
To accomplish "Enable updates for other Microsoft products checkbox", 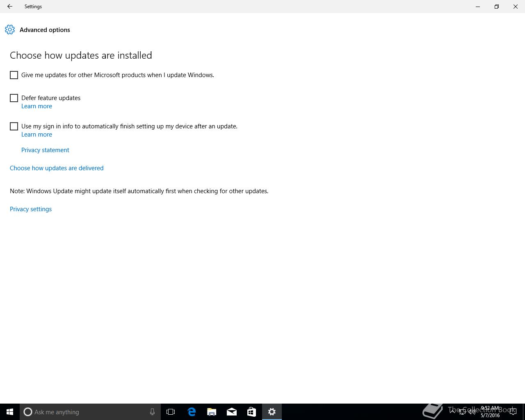I will [14, 75].
